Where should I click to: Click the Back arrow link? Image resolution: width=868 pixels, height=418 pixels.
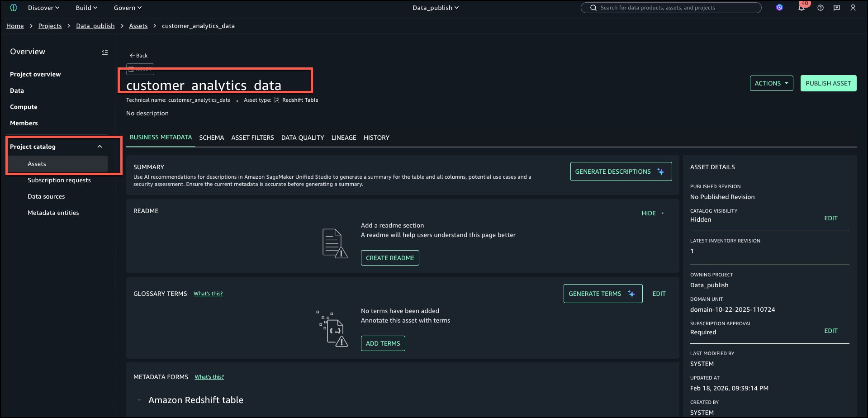[138, 56]
